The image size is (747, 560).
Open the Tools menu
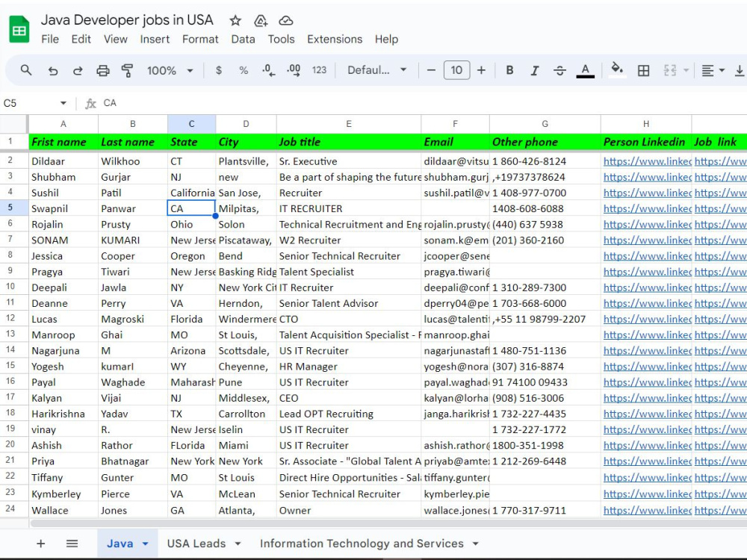(281, 39)
